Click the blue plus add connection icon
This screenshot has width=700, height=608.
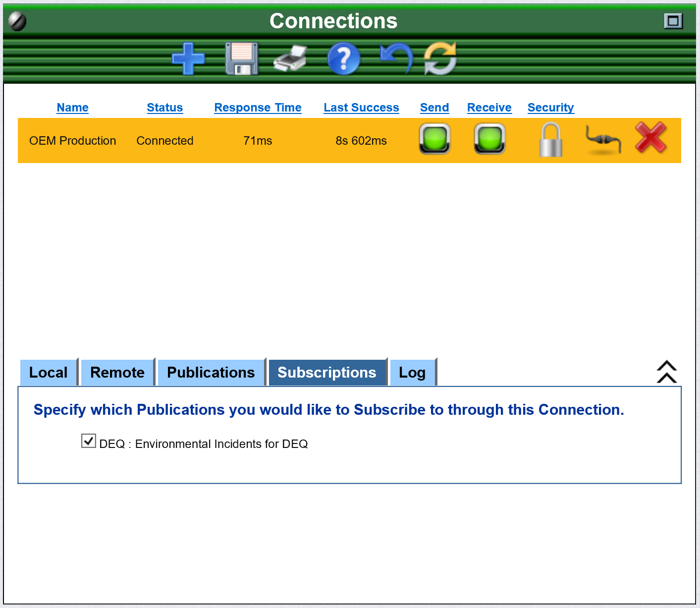tap(188, 58)
